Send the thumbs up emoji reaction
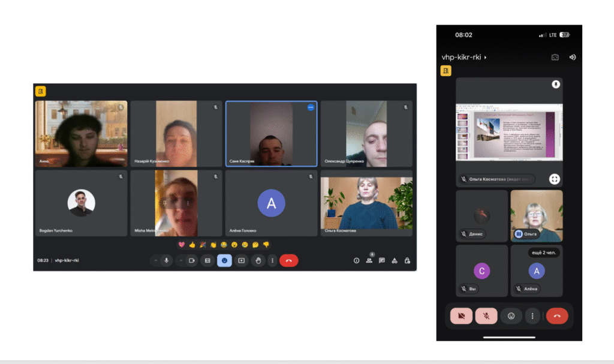The image size is (614, 364). tap(192, 245)
